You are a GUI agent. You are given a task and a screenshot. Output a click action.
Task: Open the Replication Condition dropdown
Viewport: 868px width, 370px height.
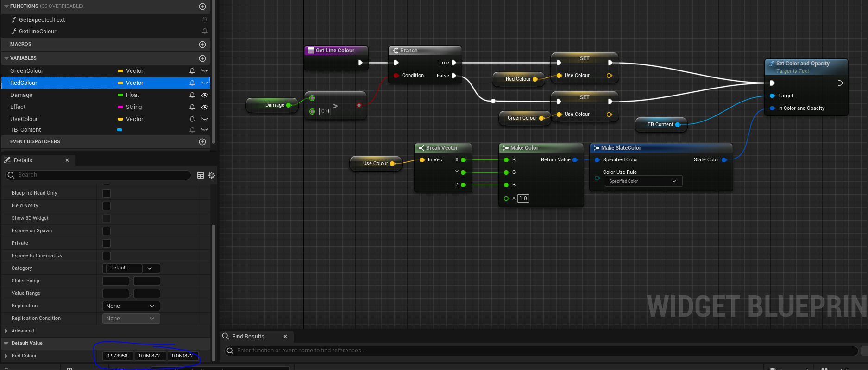(x=131, y=319)
